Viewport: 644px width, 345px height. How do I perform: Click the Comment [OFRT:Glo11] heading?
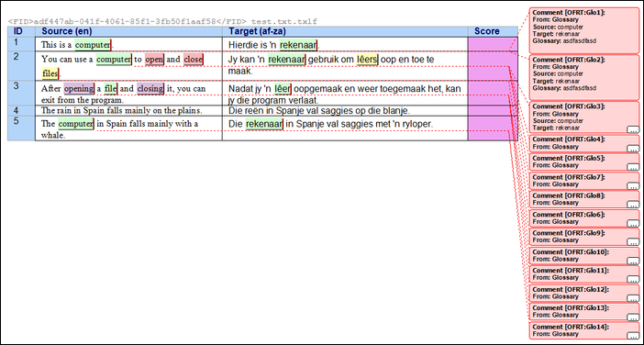[x=571, y=271]
